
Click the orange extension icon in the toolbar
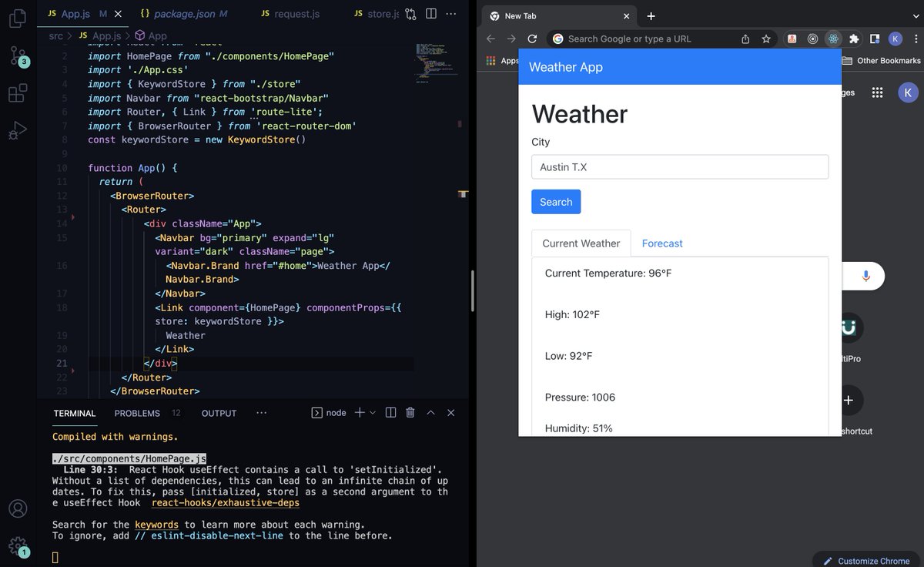pos(792,39)
